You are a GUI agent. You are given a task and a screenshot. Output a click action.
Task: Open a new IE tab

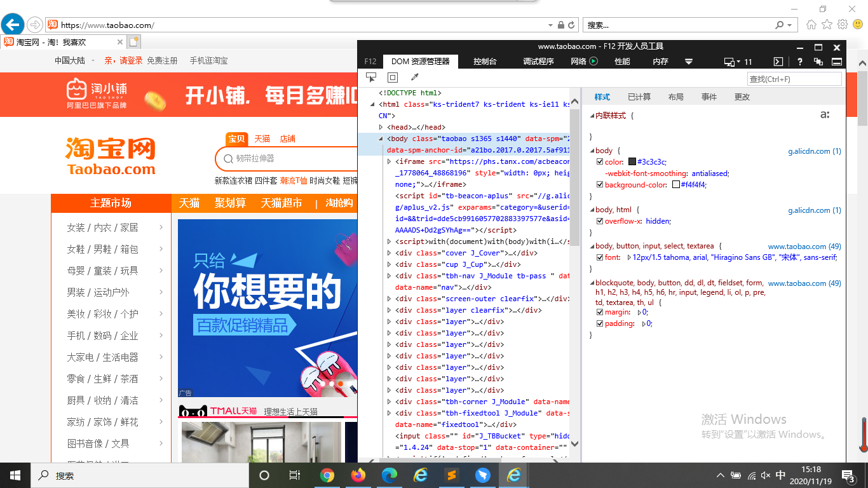133,42
